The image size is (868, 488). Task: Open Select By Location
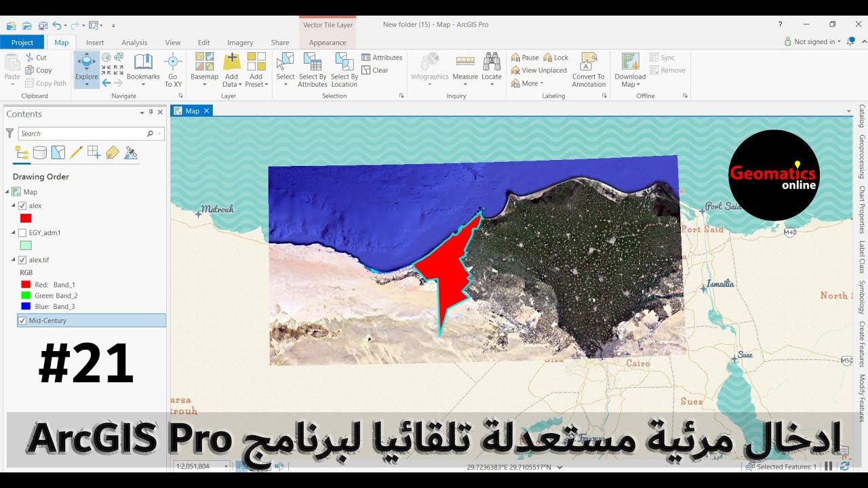[344, 70]
